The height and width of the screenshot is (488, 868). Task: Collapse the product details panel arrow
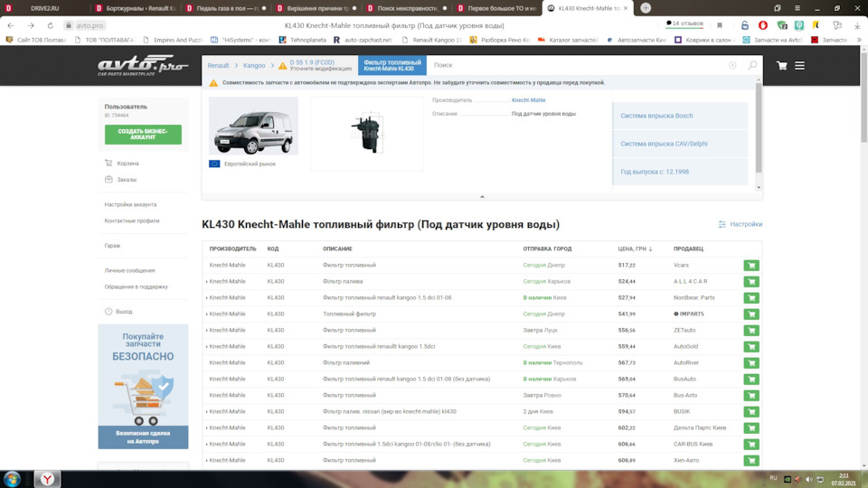(x=482, y=196)
